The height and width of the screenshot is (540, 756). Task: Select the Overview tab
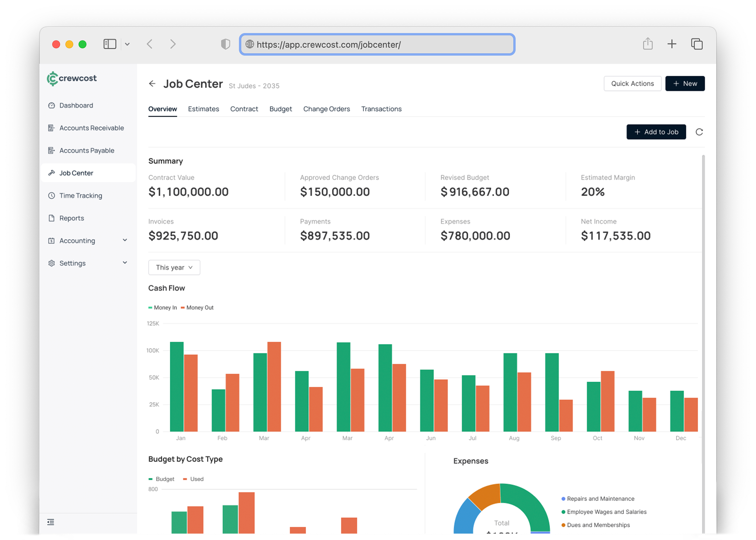pyautogui.click(x=162, y=109)
